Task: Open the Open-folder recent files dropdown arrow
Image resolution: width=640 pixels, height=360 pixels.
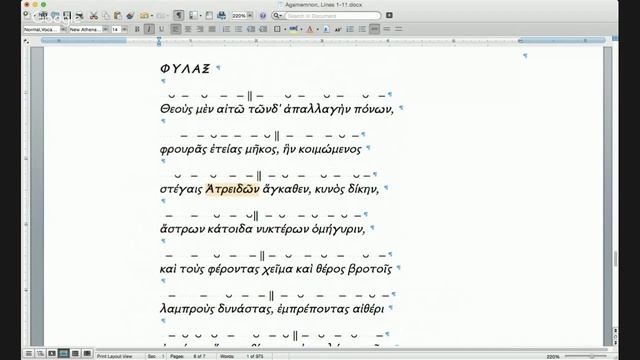Action: click(152, 16)
